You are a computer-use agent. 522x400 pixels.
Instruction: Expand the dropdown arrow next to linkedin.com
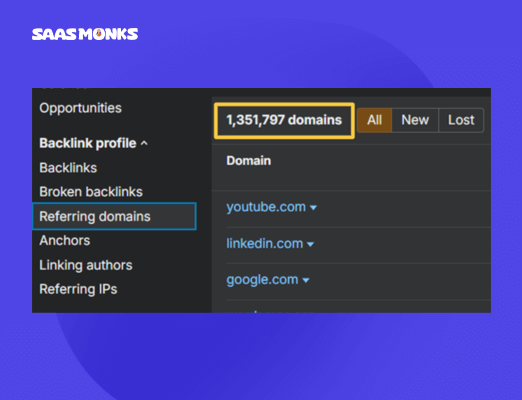click(x=310, y=245)
